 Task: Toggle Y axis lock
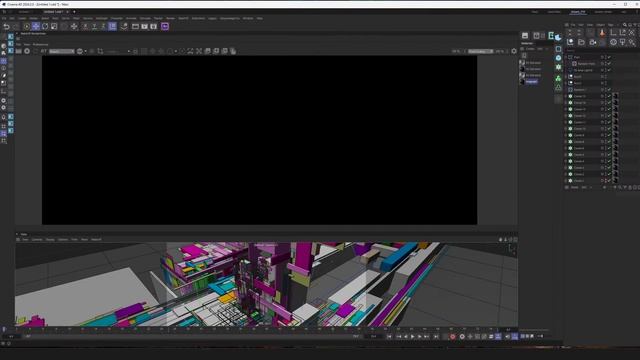[94, 27]
